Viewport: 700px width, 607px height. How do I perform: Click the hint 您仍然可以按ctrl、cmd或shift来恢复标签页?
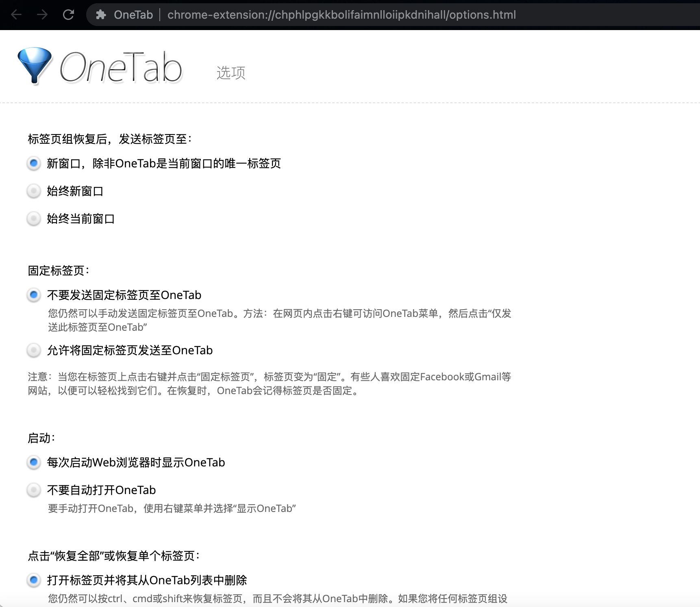click(278, 598)
